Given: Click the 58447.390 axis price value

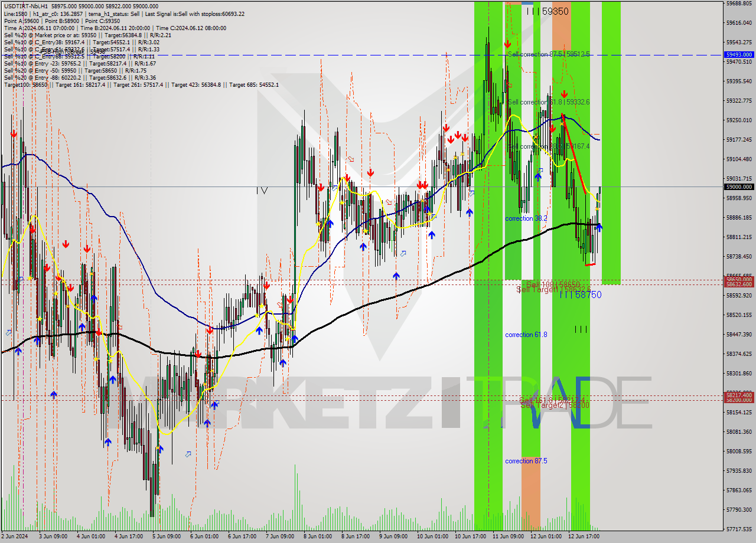Looking at the screenshot, I should (739, 334).
